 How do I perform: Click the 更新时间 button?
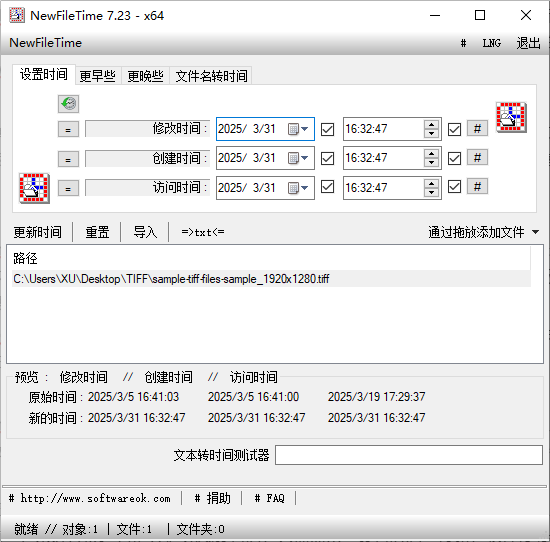[38, 232]
